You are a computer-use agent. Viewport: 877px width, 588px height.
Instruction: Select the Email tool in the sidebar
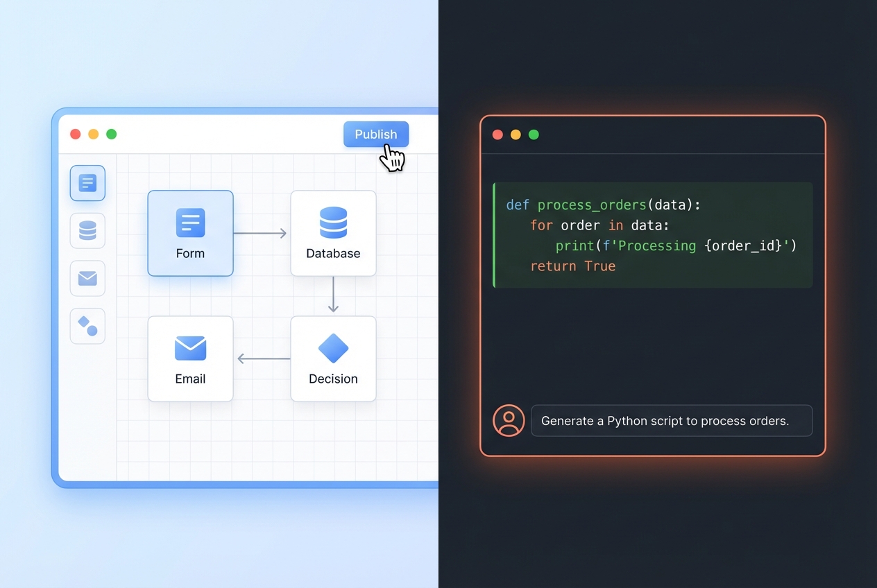coord(87,278)
